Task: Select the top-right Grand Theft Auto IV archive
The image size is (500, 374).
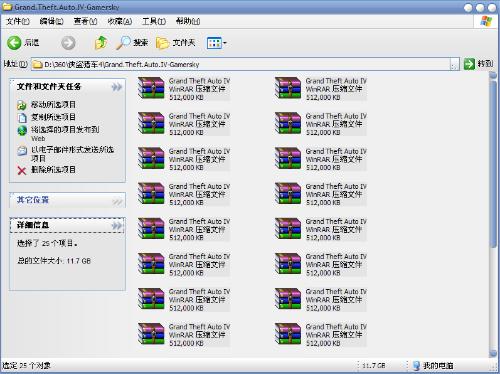Action: click(x=320, y=89)
